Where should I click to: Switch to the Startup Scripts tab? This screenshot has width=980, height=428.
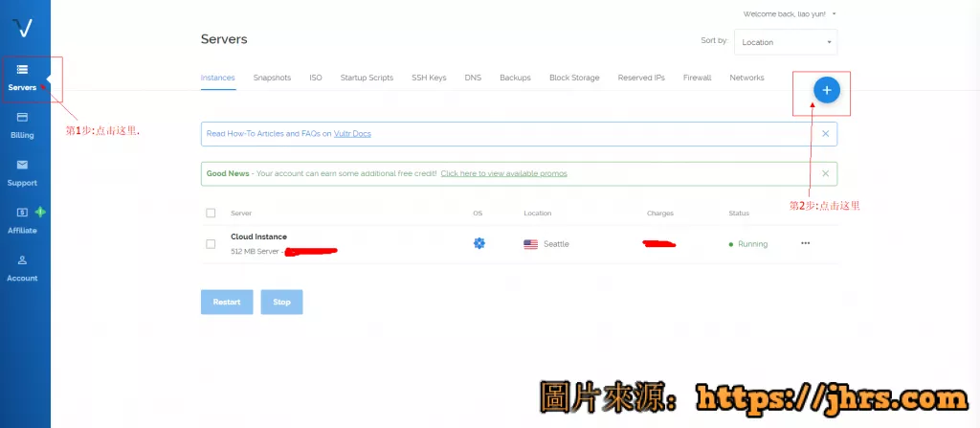(367, 78)
